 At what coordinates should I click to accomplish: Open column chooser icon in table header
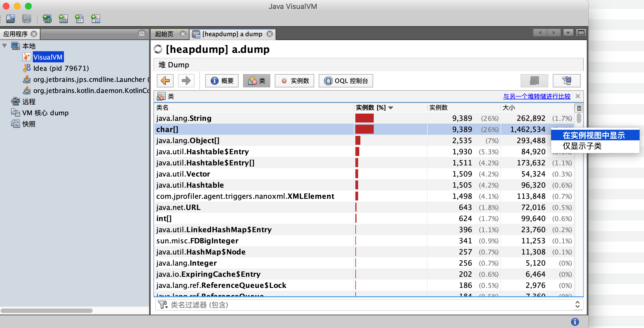579,108
